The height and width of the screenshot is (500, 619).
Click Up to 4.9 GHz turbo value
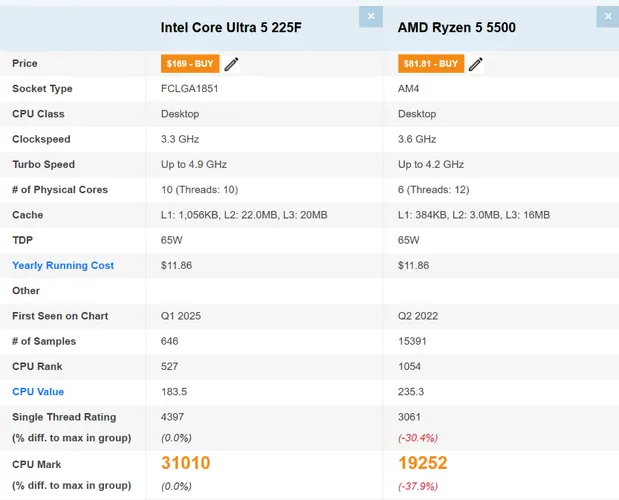click(194, 164)
